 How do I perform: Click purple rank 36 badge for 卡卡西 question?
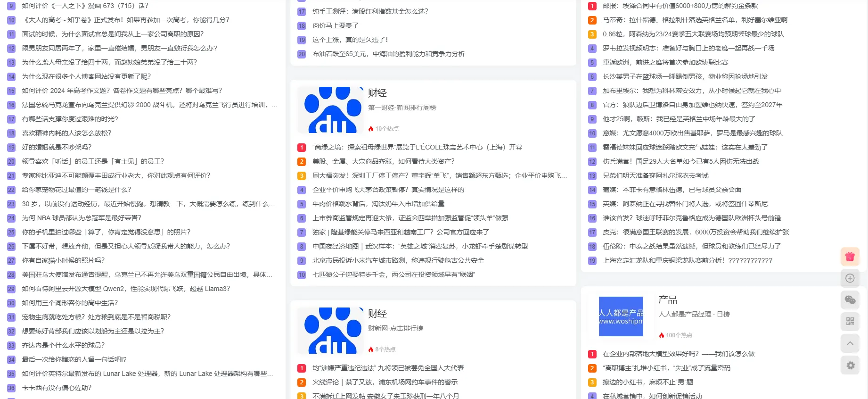[x=11, y=388]
